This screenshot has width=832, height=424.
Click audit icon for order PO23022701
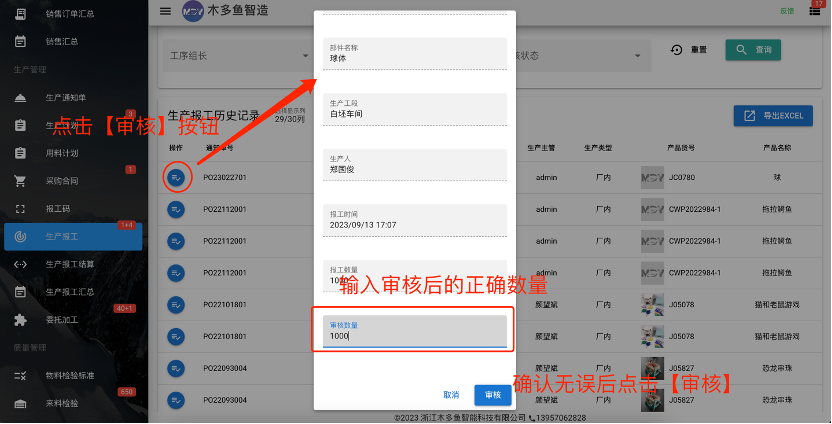click(176, 178)
